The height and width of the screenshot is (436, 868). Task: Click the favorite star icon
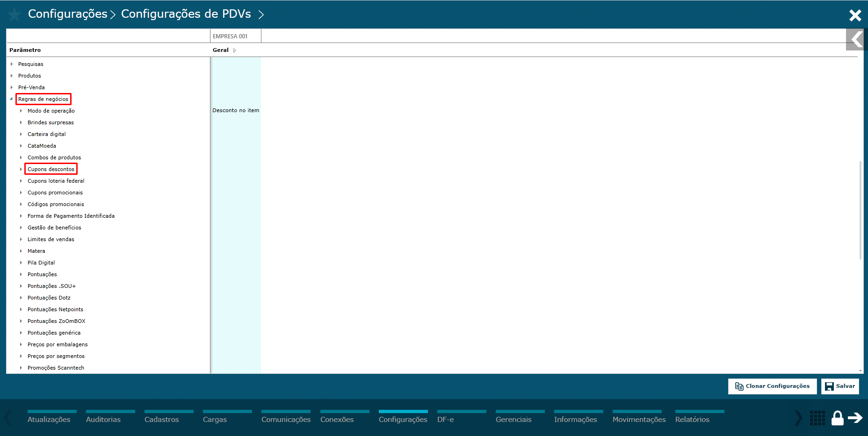click(14, 14)
